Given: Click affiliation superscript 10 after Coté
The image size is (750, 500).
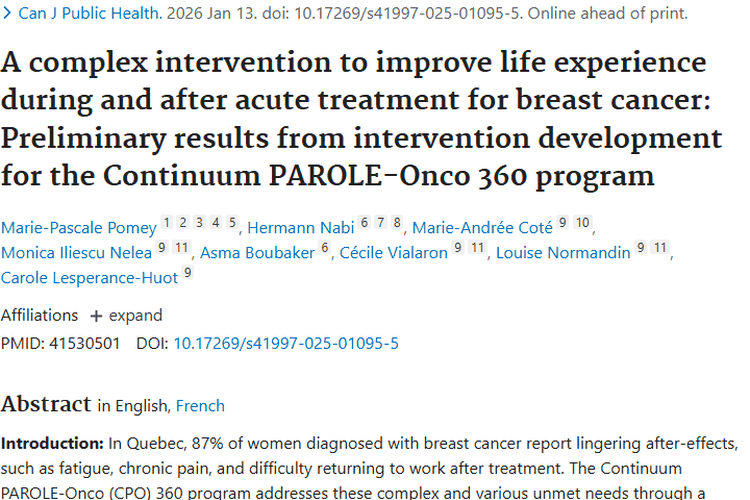Looking at the screenshot, I should click(582, 222).
